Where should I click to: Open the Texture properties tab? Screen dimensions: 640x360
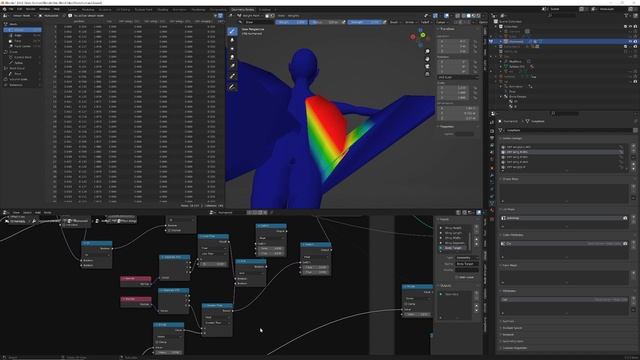click(492, 219)
